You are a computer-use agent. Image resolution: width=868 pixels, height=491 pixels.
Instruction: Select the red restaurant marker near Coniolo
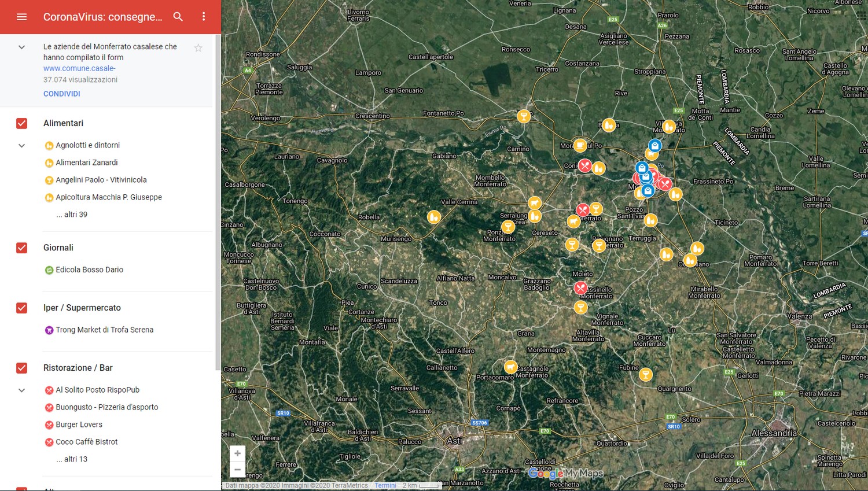coord(585,166)
